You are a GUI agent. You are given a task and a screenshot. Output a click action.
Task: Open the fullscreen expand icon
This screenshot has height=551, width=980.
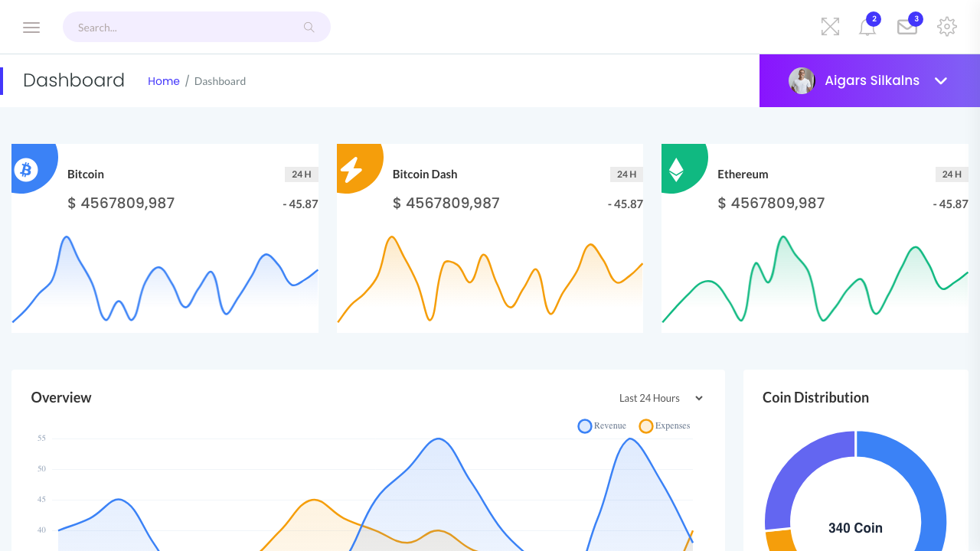(x=830, y=27)
